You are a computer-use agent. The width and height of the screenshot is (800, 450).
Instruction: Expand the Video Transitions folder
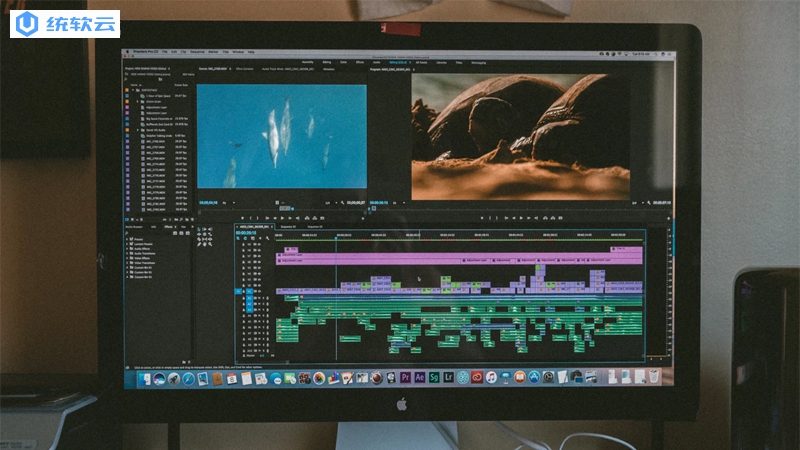(x=127, y=263)
